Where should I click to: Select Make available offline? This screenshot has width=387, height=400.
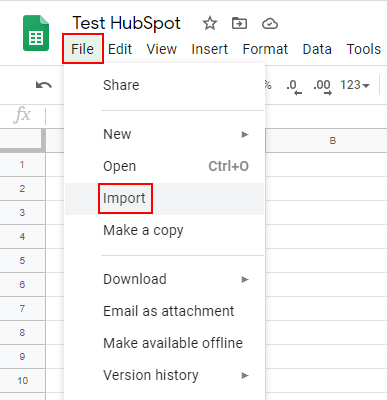point(165,343)
